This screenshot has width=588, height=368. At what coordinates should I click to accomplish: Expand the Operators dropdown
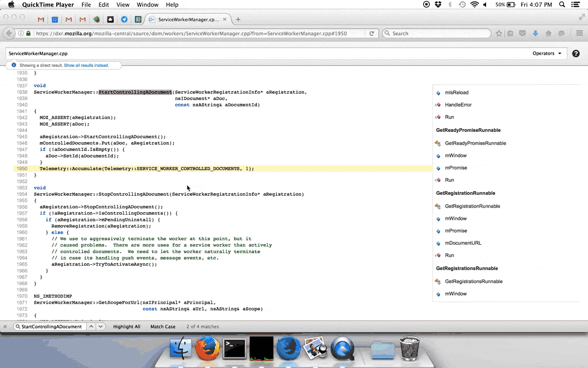547,53
